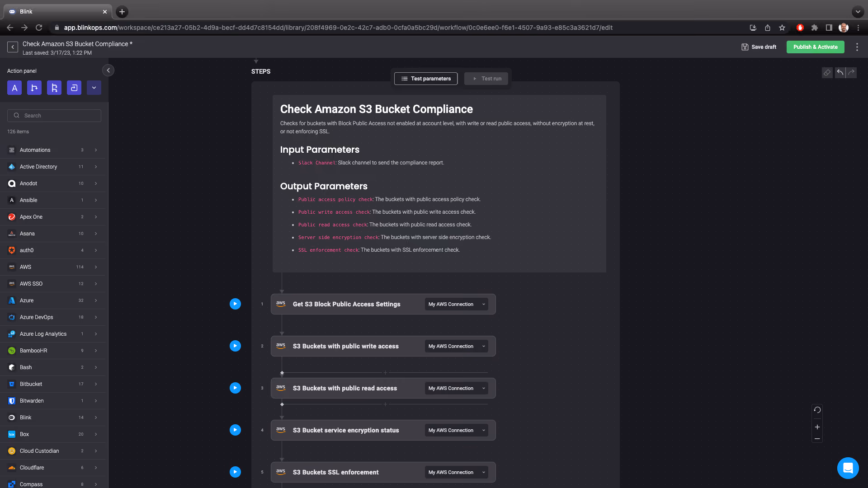Zoom in the canvas with plus

pos(817,427)
